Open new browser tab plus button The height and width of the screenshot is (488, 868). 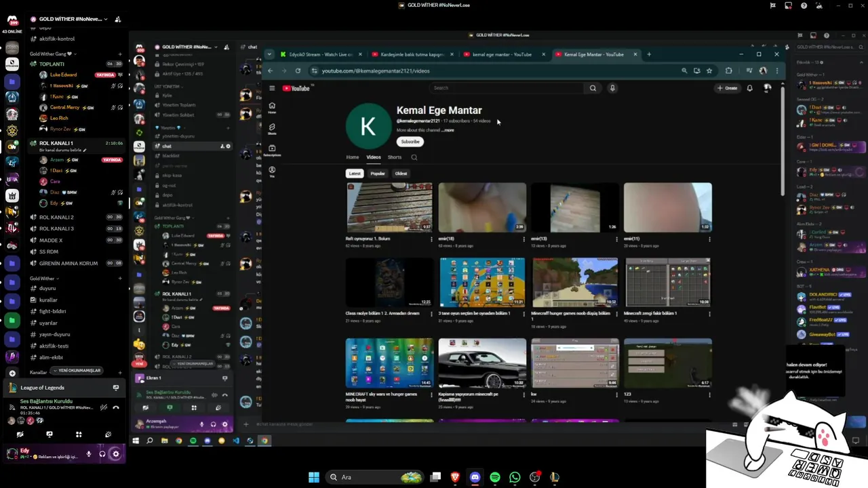click(x=649, y=54)
